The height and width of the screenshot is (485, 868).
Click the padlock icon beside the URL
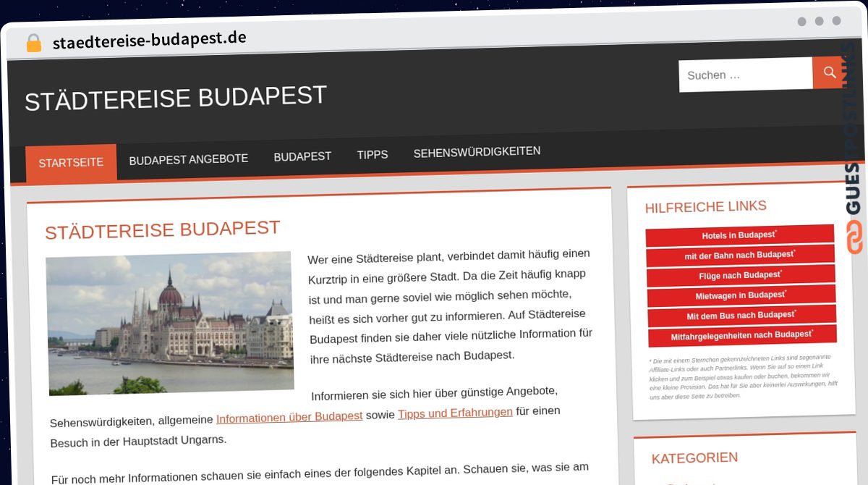[33, 43]
